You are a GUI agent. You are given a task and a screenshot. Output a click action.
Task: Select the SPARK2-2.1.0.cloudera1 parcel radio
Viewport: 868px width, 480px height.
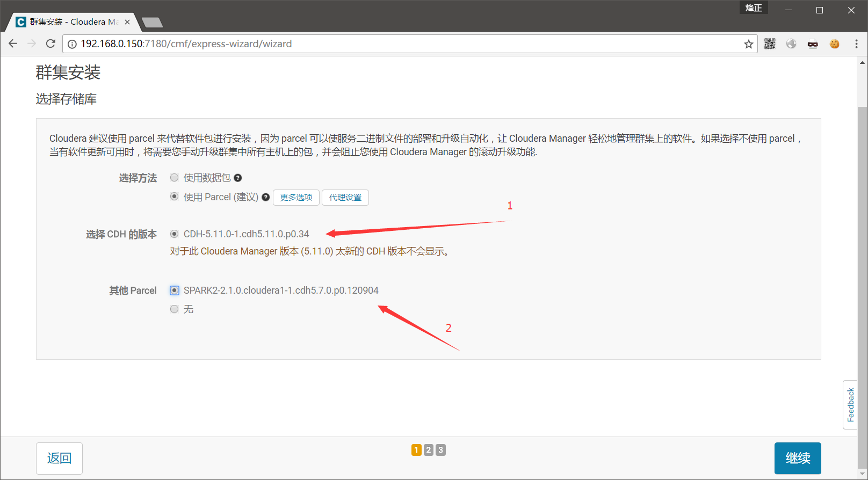[x=174, y=290]
